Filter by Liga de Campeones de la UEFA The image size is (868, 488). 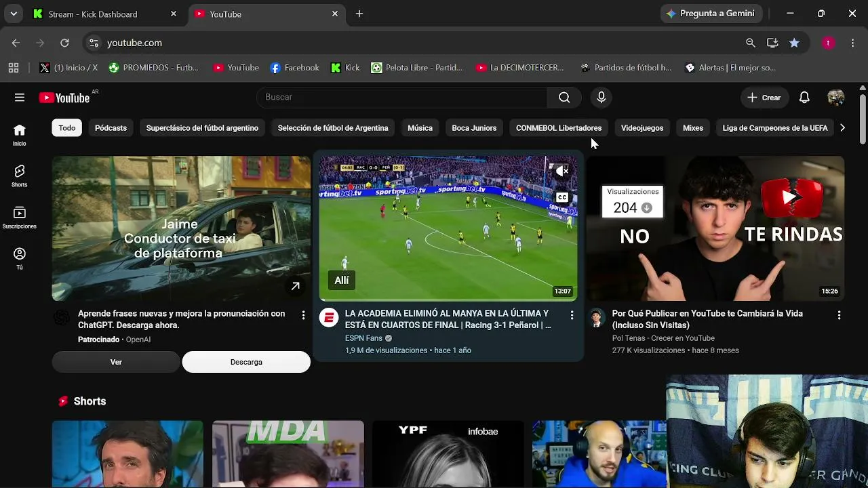coord(775,128)
